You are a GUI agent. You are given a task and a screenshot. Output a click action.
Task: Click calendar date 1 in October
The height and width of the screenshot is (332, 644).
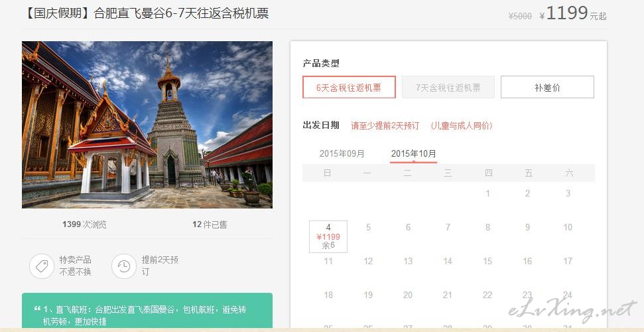487,193
